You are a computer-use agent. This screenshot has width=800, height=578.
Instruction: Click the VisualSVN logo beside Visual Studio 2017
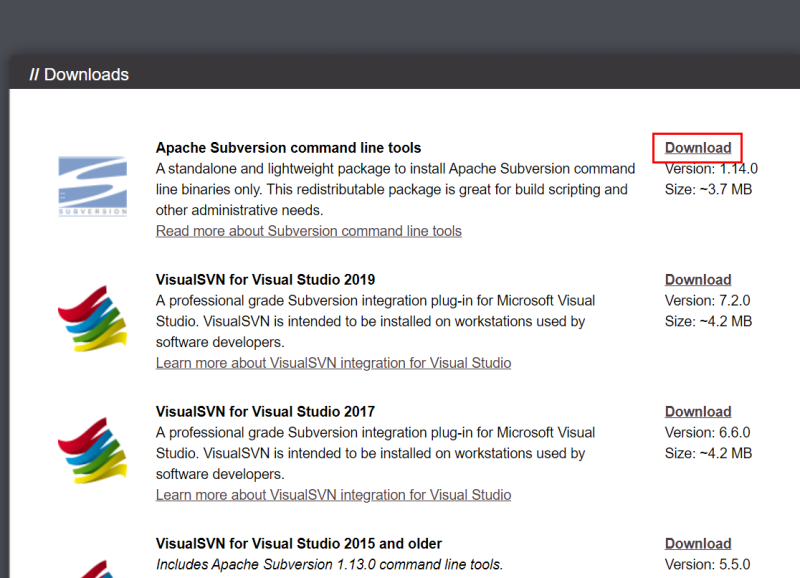pyautogui.click(x=92, y=451)
